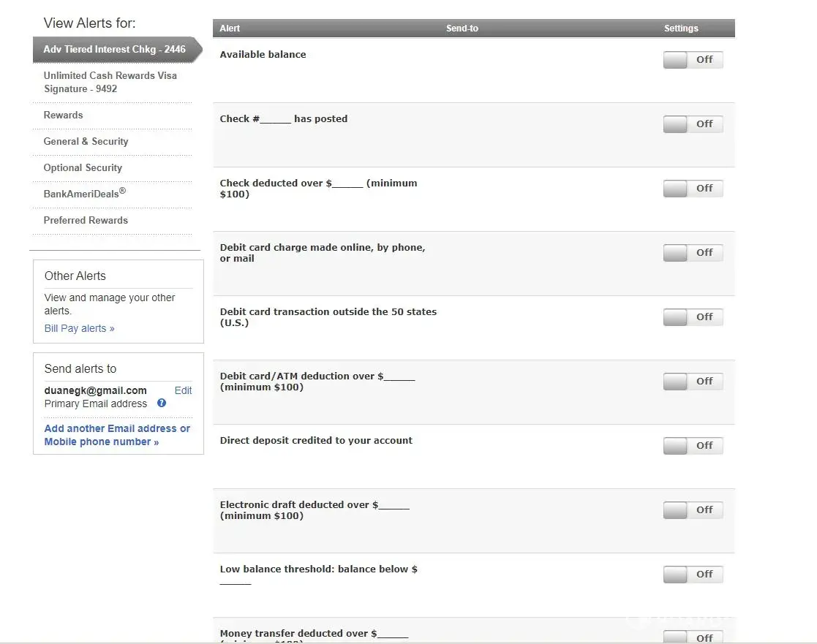Click the Primary Email help question-mark icon
This screenshot has width=817, height=644.
pyautogui.click(x=162, y=403)
